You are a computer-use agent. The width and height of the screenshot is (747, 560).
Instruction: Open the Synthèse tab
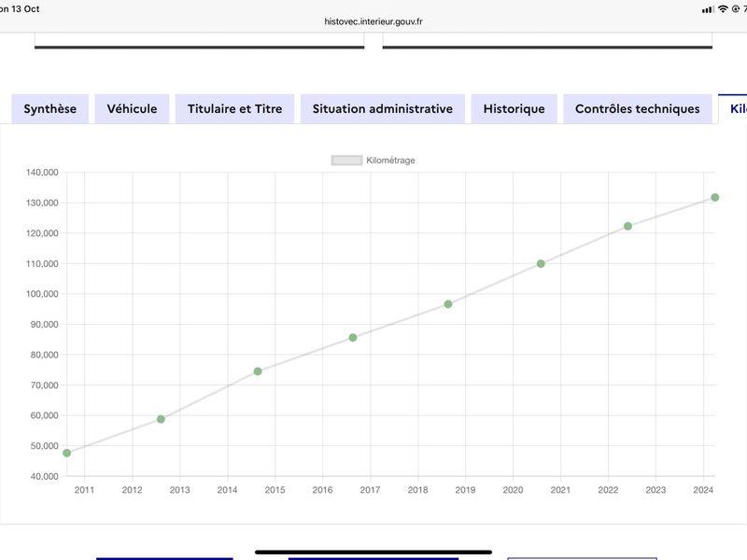click(50, 109)
